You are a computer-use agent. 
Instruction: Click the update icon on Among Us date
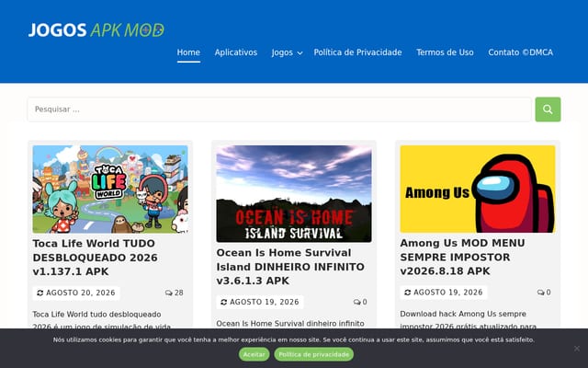408,293
